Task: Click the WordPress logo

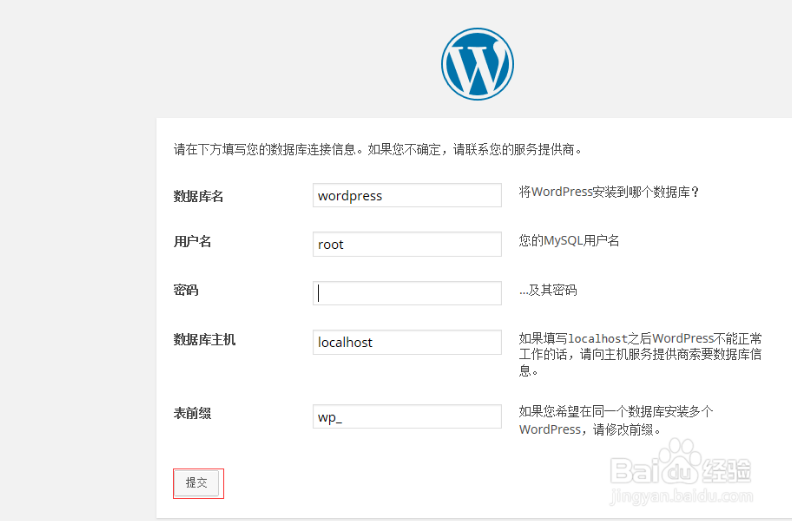Action: pyautogui.click(x=477, y=64)
